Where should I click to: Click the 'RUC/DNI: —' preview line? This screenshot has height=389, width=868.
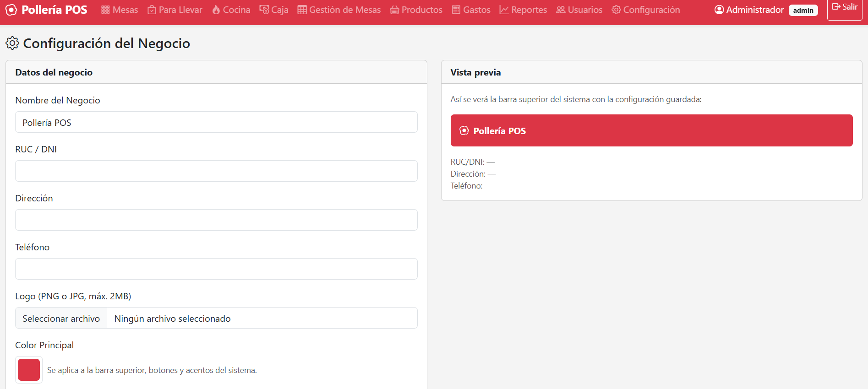click(x=473, y=162)
